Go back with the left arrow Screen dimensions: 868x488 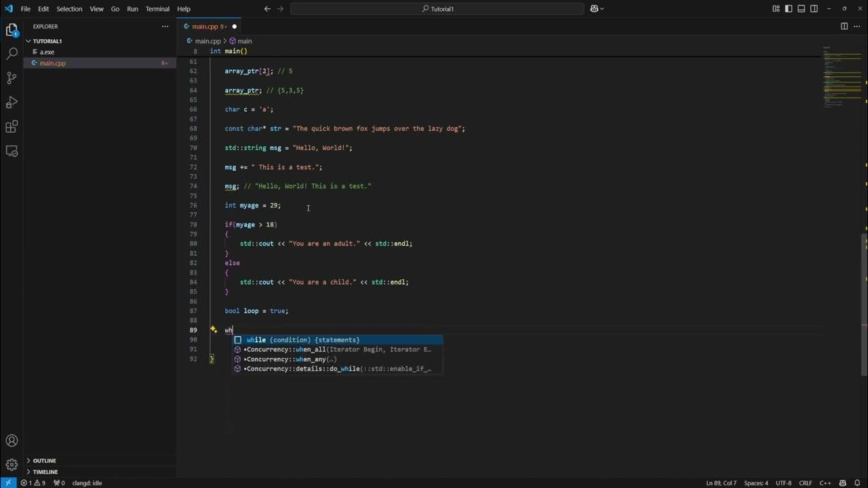(267, 9)
